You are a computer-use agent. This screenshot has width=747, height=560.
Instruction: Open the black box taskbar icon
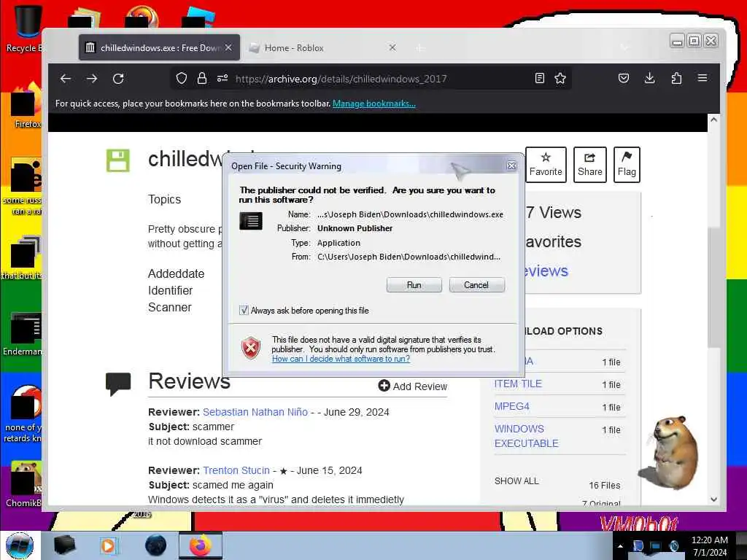[x=64, y=545]
